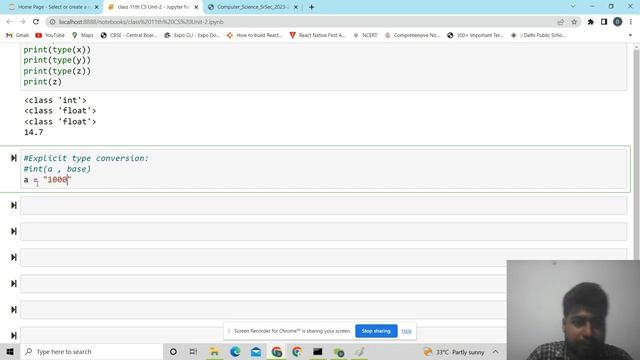640x360 pixels.
Task: Launch Microsoft Edge from taskbar
Action: (x=235, y=351)
